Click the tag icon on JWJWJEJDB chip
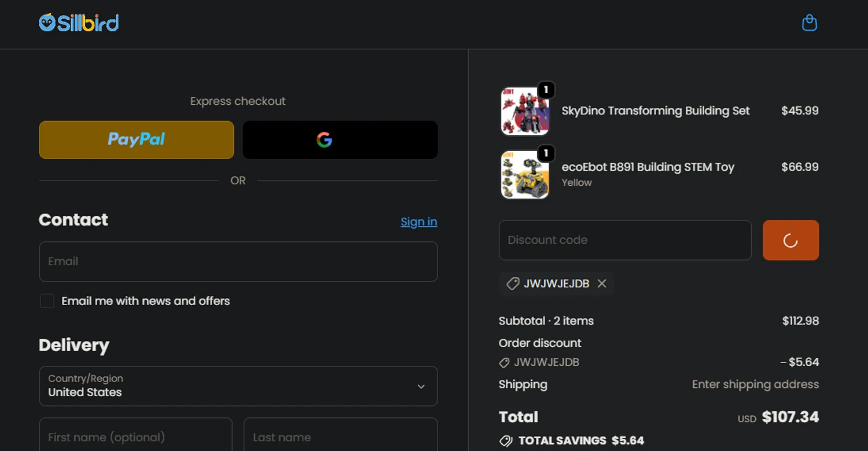Viewport: 868px width, 451px height. point(513,284)
